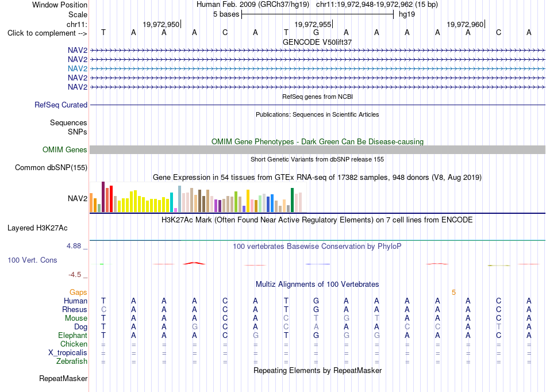This screenshot has height=392, width=546.
Task: Click the Human species label
Action: [x=75, y=301]
